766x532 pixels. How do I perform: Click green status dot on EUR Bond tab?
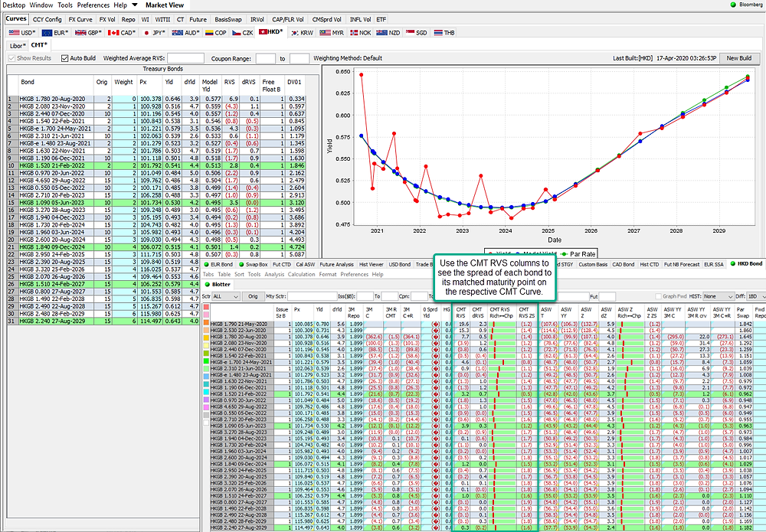click(207, 264)
